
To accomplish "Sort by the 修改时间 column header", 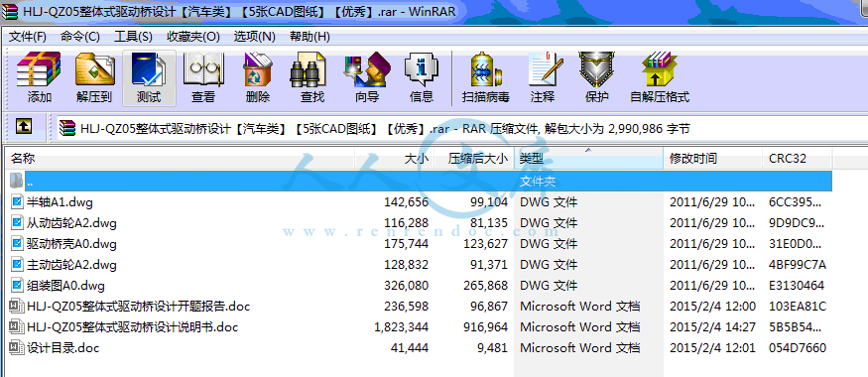I will pos(713,159).
